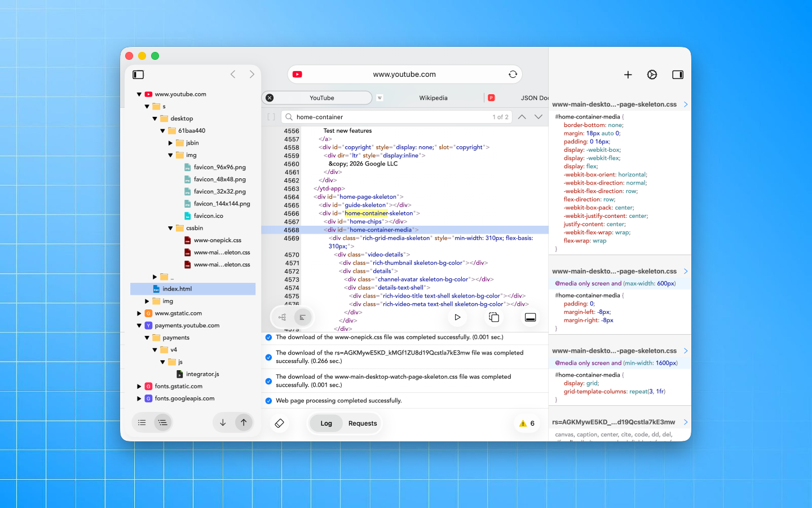The width and height of the screenshot is (812, 508).
Task: Toggle the bottom log panel icon
Action: 530,317
